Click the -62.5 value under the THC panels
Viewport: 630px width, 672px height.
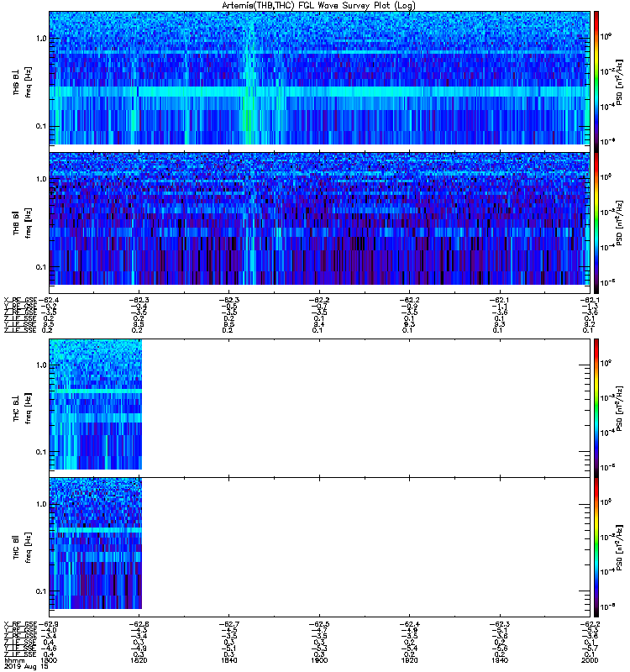[319, 624]
